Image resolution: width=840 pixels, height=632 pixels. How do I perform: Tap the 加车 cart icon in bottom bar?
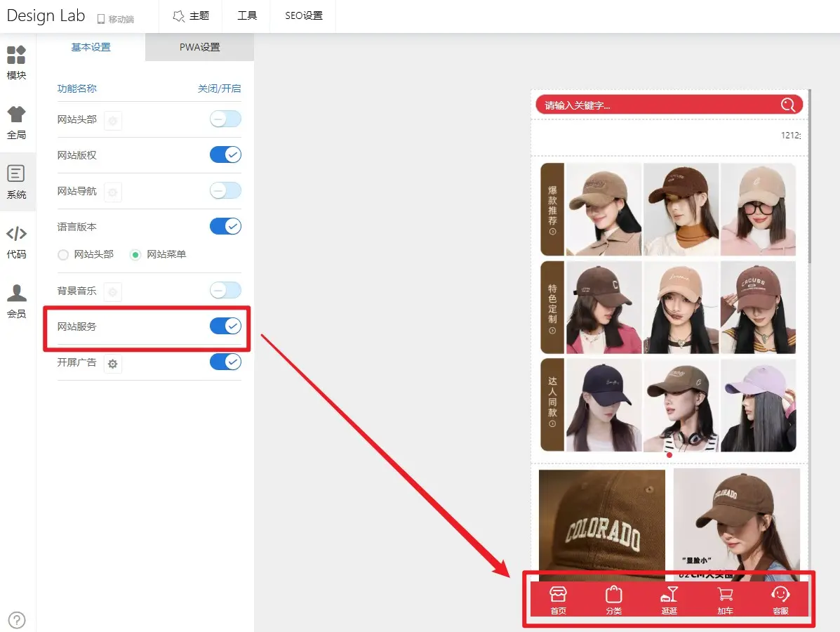[725, 600]
